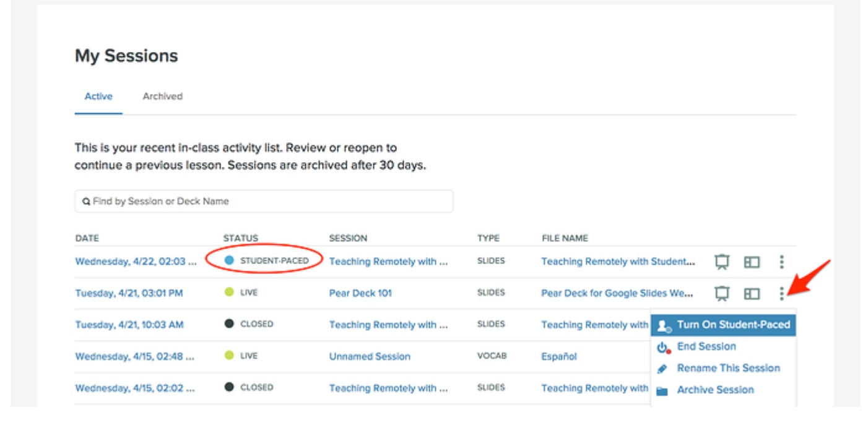The width and height of the screenshot is (868, 428).
Task: Open projector view for Wednesday 4/22 session
Action: 721,262
